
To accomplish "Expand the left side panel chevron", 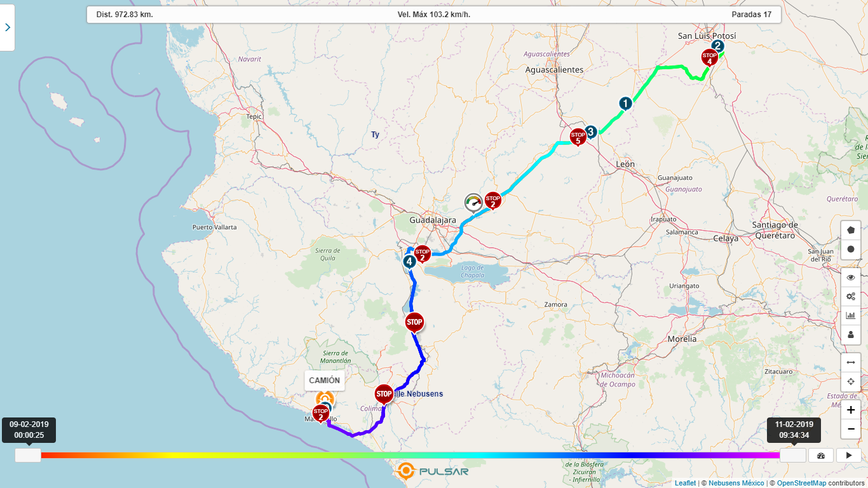I will pyautogui.click(x=7, y=27).
